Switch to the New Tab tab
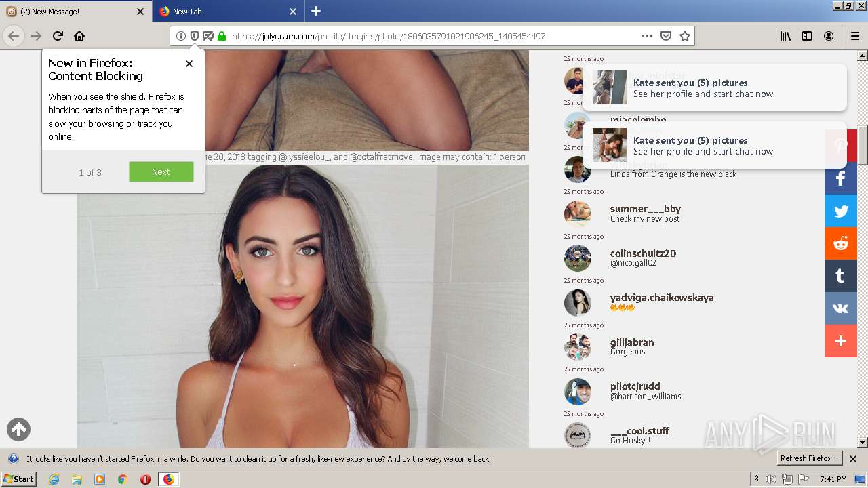Viewport: 868px width, 488px height. [229, 12]
